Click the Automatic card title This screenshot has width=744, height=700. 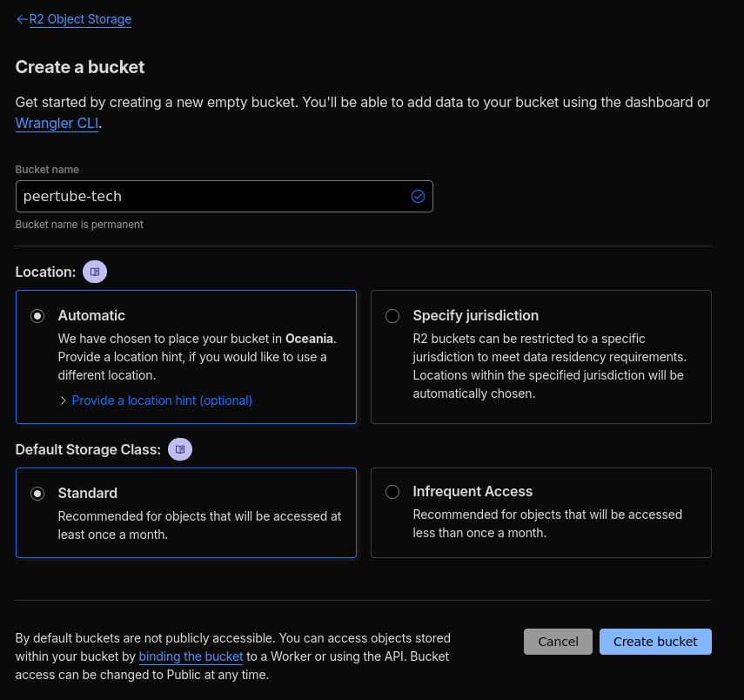[x=91, y=315]
